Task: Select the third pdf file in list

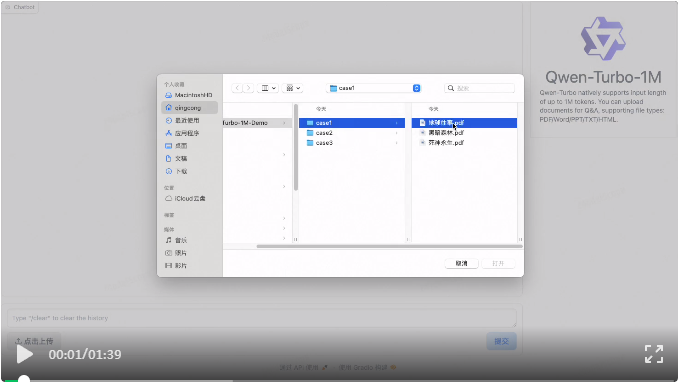Action: (464, 142)
